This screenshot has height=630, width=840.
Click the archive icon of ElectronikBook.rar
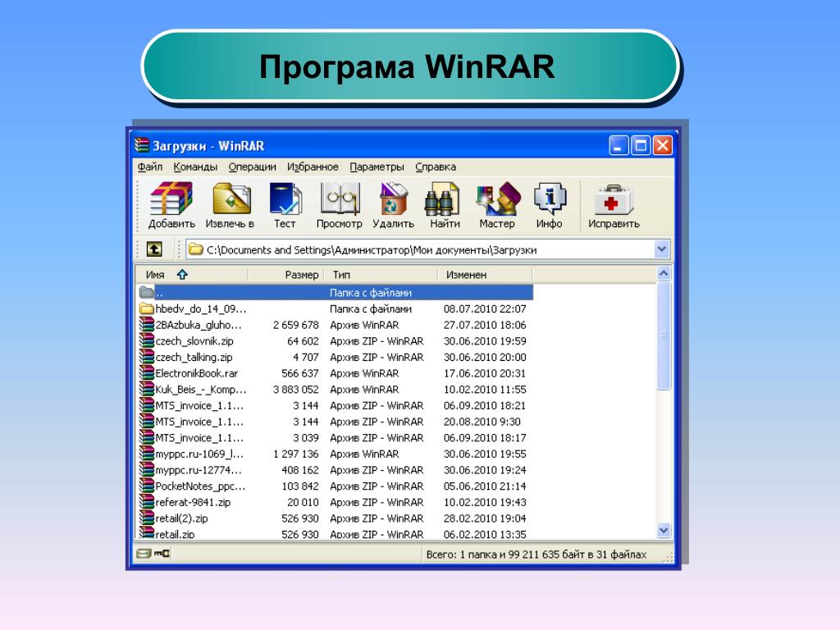[x=146, y=373]
